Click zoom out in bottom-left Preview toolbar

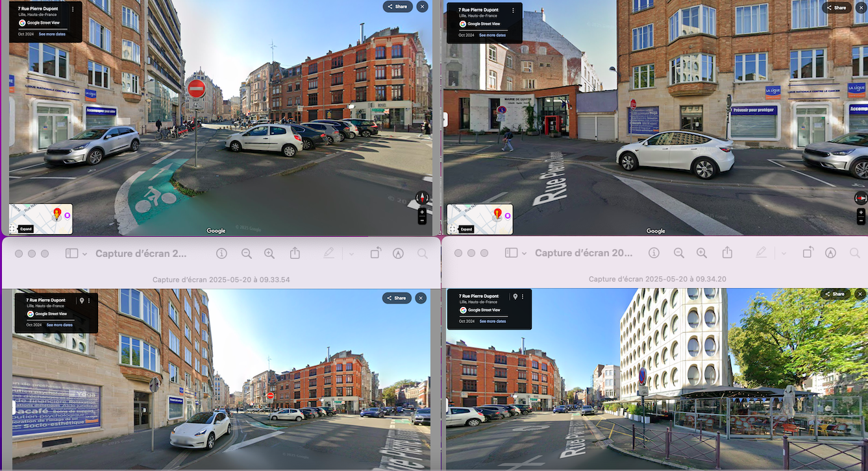pyautogui.click(x=246, y=254)
